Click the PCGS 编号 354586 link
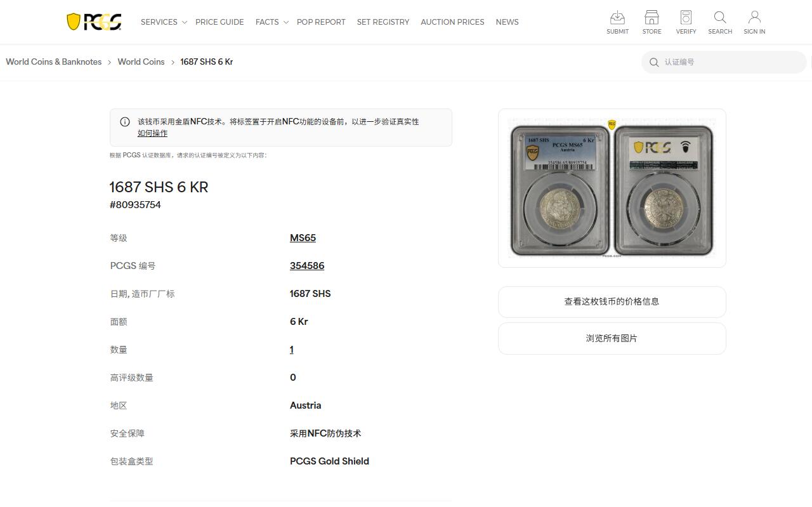This screenshot has height=507, width=812. coord(307,265)
